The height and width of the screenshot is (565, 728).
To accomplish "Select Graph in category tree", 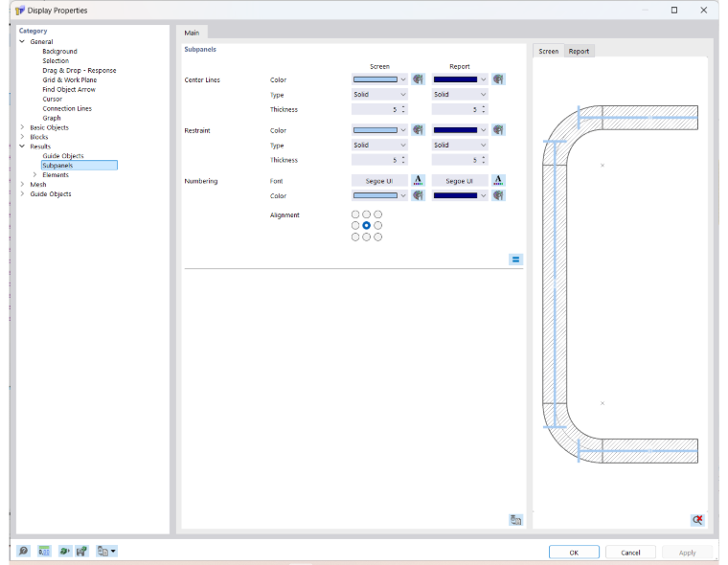I will [51, 118].
